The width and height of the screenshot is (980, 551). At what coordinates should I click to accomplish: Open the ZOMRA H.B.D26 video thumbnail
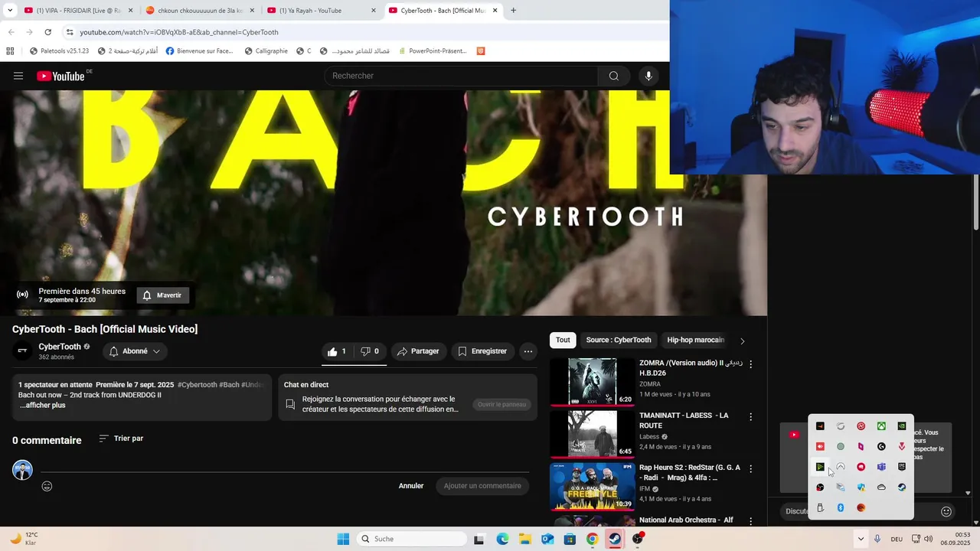[593, 381]
